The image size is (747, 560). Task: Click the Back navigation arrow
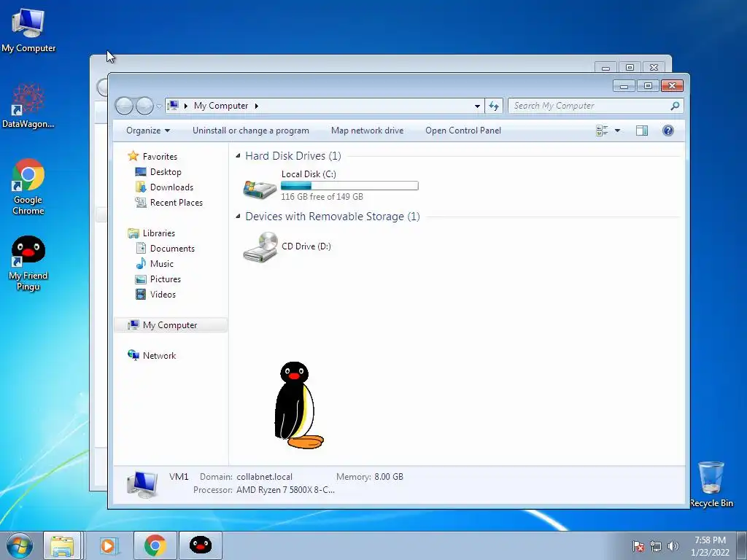click(x=124, y=106)
